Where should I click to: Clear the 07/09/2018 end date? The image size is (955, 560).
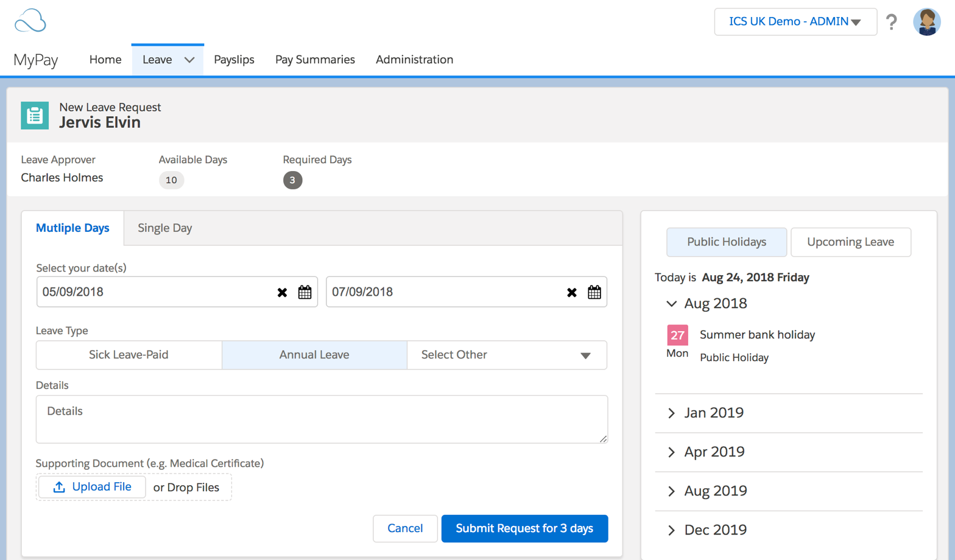click(571, 292)
